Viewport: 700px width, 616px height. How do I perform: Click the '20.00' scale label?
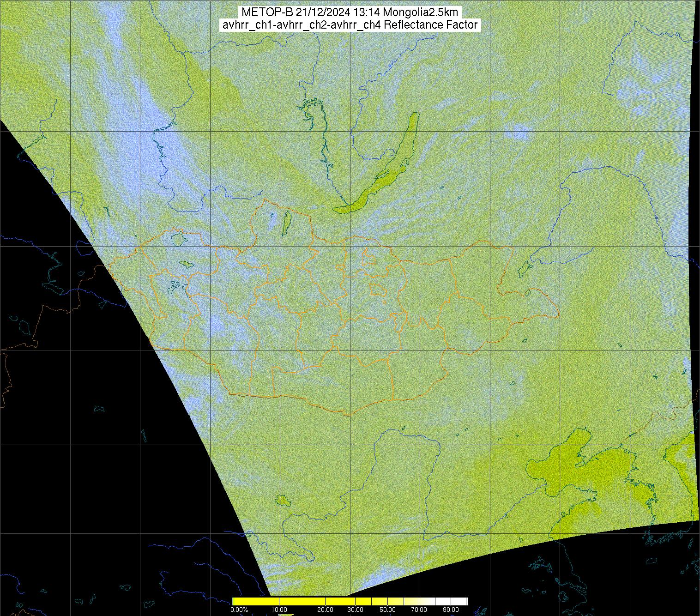tap(326, 610)
